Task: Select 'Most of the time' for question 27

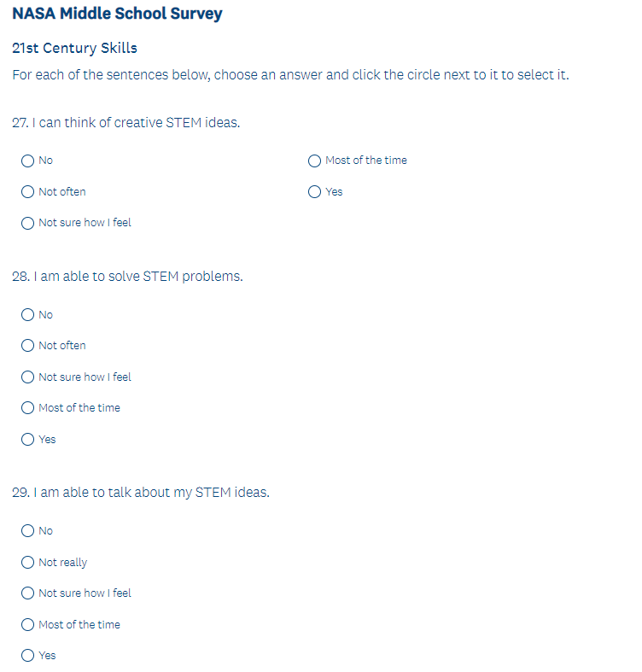Action: (315, 161)
